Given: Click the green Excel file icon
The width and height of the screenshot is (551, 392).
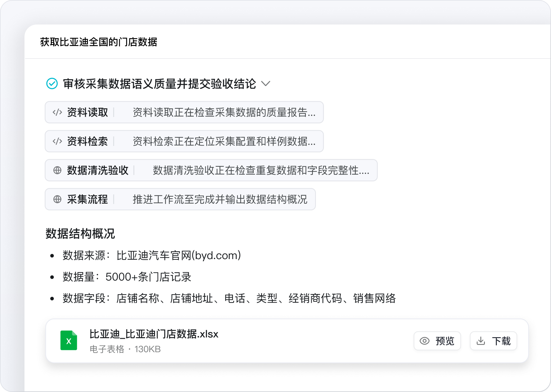Looking at the screenshot, I should click(x=69, y=340).
